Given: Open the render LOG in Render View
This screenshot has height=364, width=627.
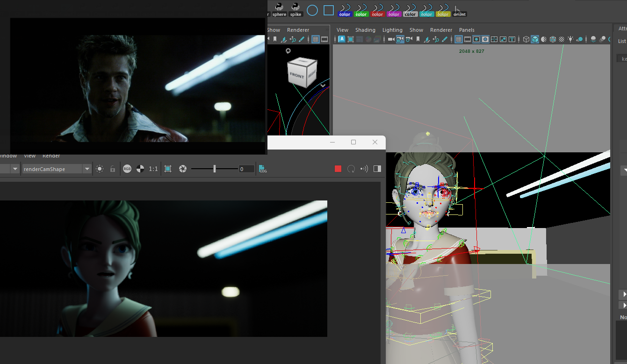Looking at the screenshot, I should (262, 169).
